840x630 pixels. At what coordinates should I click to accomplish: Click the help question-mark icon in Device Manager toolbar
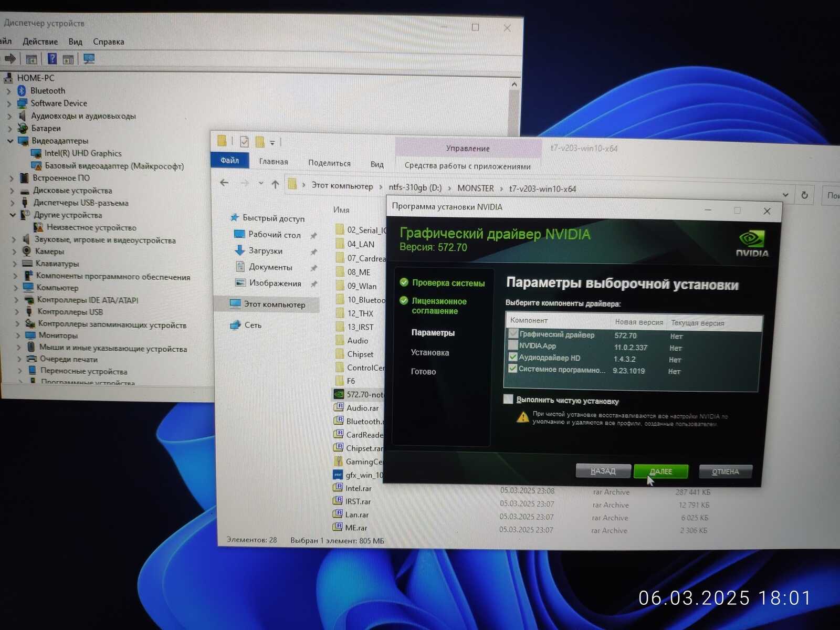pos(52,59)
